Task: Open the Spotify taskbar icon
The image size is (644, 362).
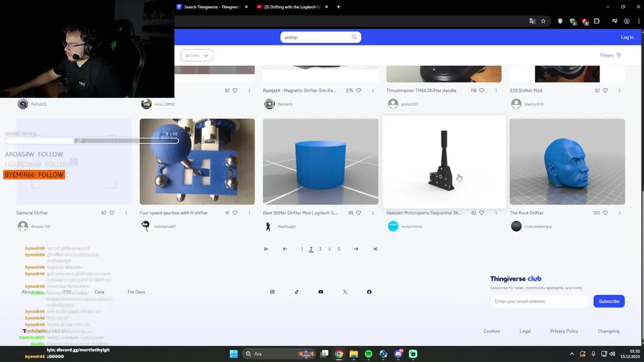Action: click(368, 354)
